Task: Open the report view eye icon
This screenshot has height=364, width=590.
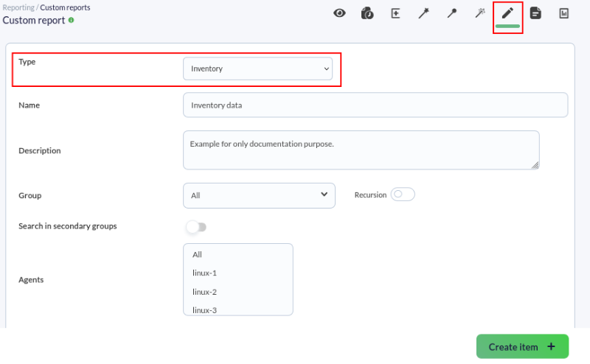Action: coord(339,13)
